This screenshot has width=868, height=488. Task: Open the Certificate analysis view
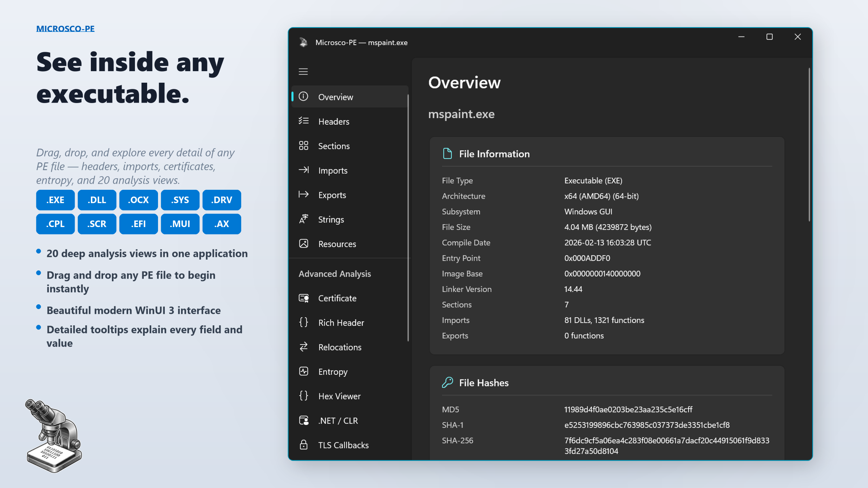coord(337,298)
